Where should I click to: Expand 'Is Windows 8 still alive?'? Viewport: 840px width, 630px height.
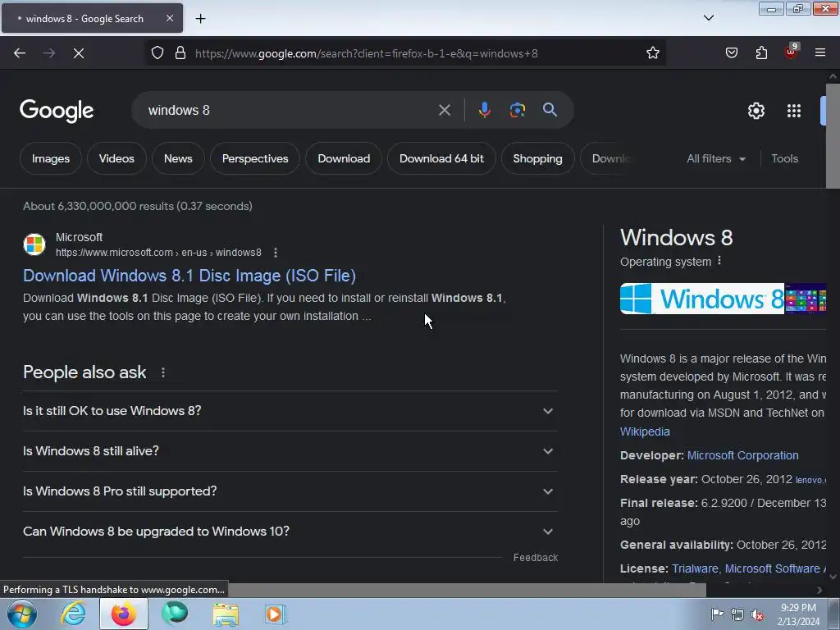point(290,451)
